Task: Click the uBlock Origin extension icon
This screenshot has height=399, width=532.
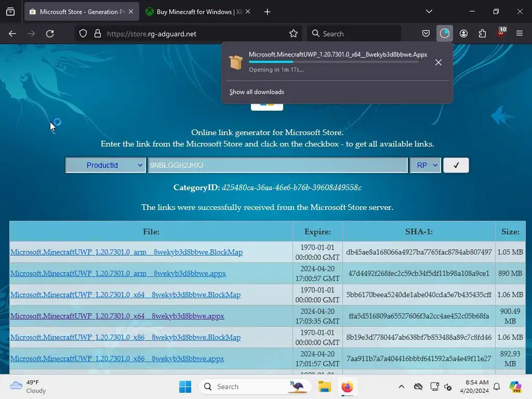Action: [x=501, y=33]
